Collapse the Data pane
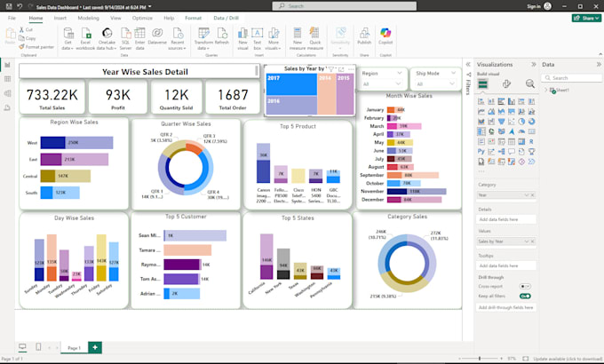 (x=599, y=65)
